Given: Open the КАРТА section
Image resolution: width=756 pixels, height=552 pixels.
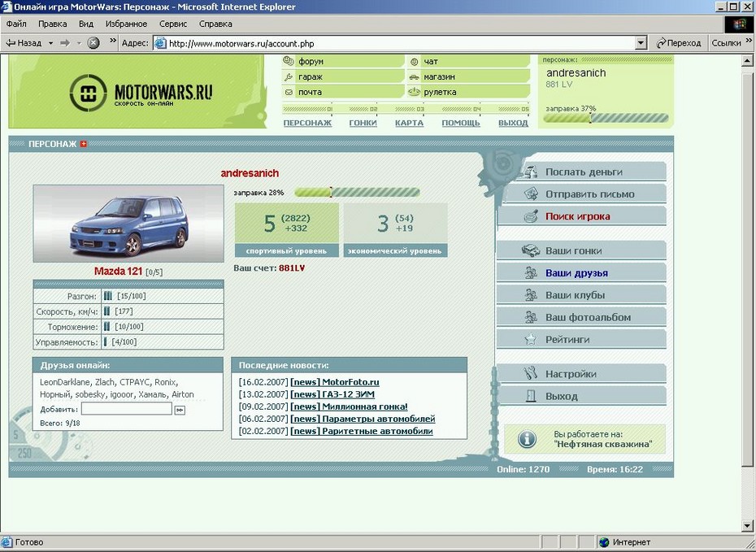Looking at the screenshot, I should coord(410,123).
